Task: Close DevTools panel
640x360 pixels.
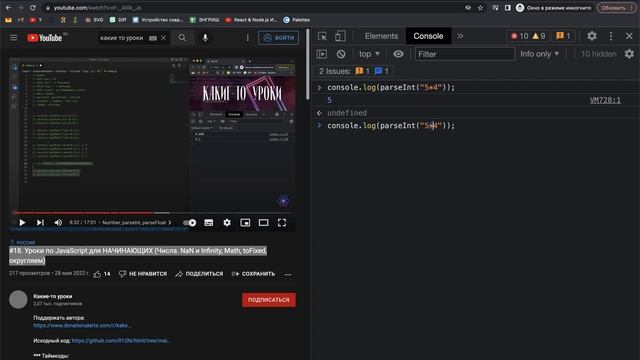Action: pos(629,36)
